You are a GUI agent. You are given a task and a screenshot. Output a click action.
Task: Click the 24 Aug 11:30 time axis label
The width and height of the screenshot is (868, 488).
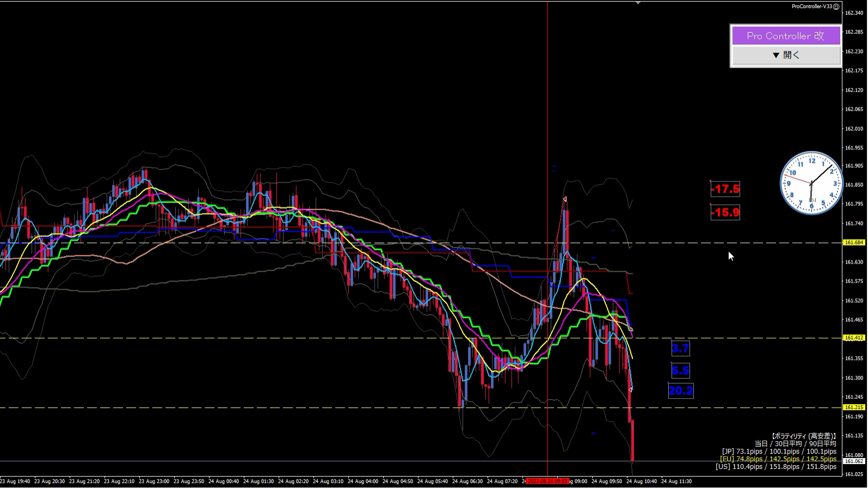[676, 481]
